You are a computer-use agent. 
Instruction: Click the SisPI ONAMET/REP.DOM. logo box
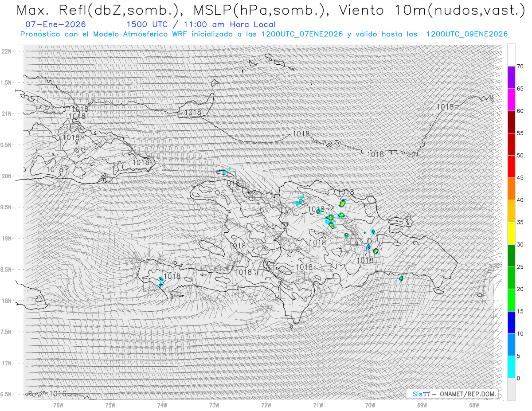click(x=454, y=394)
